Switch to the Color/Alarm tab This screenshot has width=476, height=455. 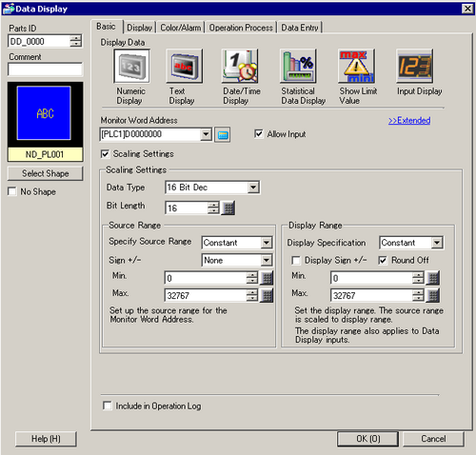180,28
